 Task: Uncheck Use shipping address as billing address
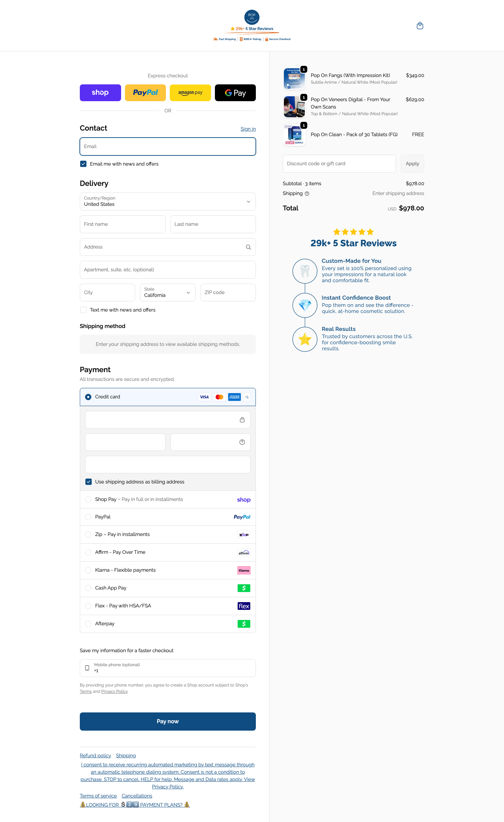pos(89,482)
